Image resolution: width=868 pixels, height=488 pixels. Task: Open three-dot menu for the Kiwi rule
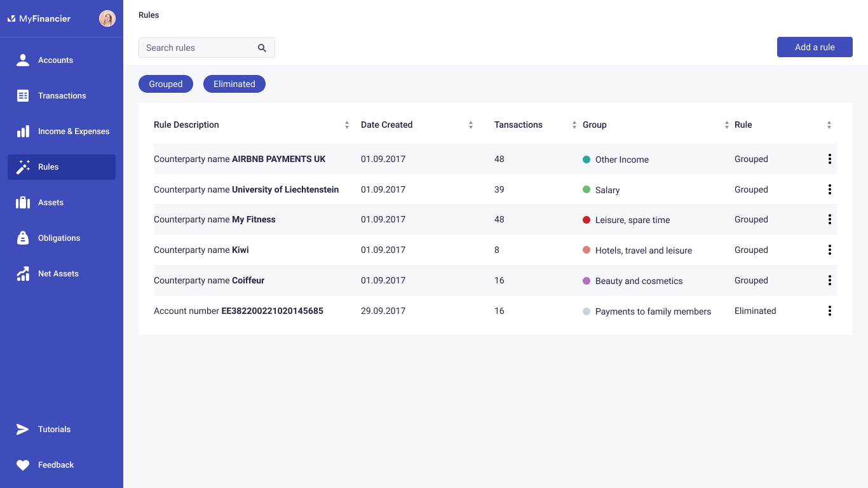(829, 250)
